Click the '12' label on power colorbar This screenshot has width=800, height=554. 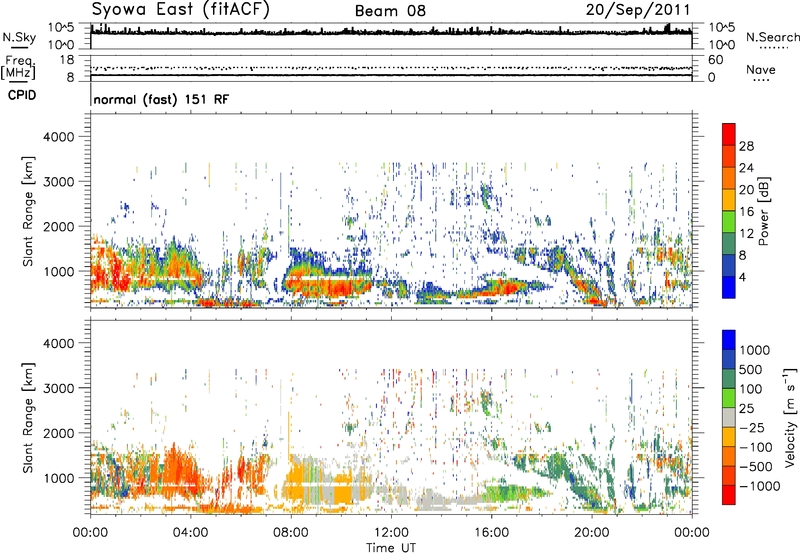[746, 234]
